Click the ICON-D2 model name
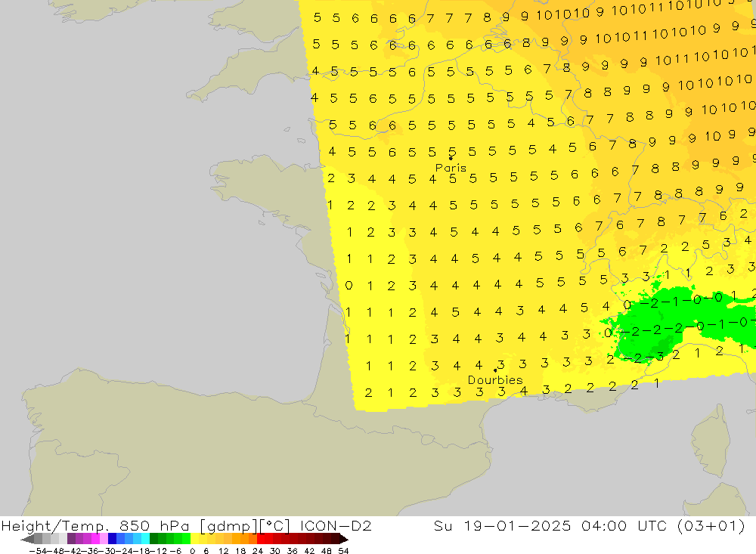This screenshot has height=554, width=756. [336, 525]
